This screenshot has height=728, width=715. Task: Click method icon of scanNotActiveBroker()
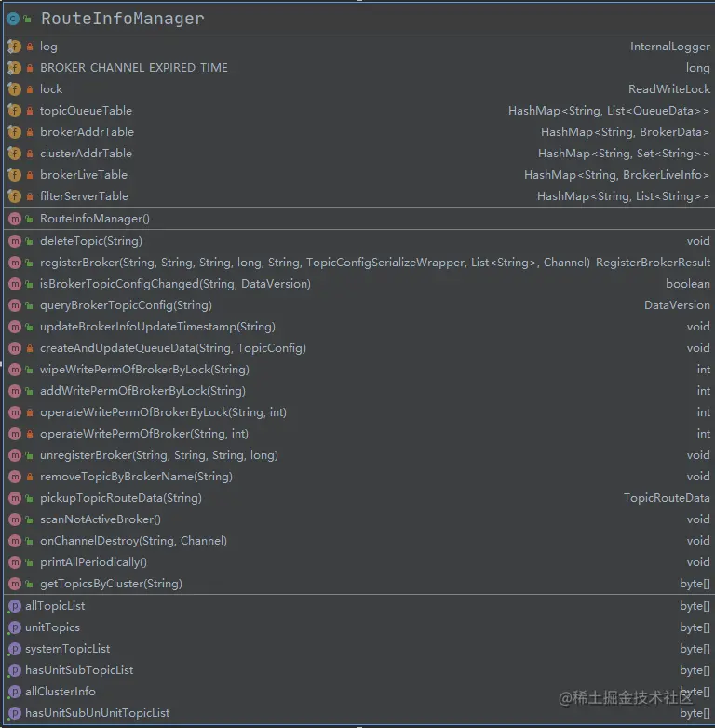(x=15, y=519)
